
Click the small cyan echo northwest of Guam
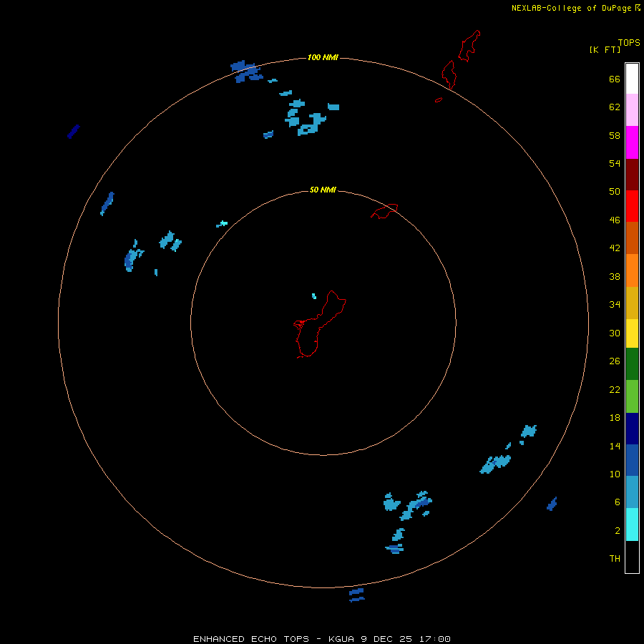click(314, 296)
